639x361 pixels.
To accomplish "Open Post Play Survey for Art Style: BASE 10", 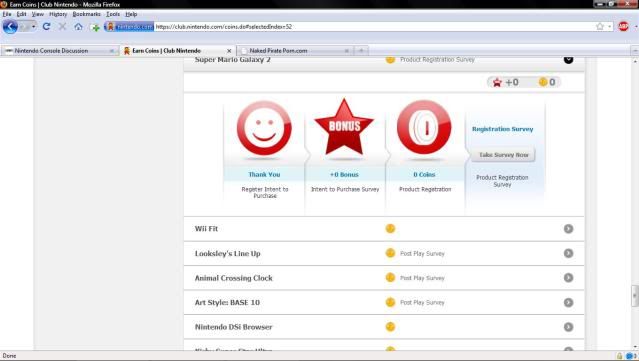I will (x=422, y=303).
